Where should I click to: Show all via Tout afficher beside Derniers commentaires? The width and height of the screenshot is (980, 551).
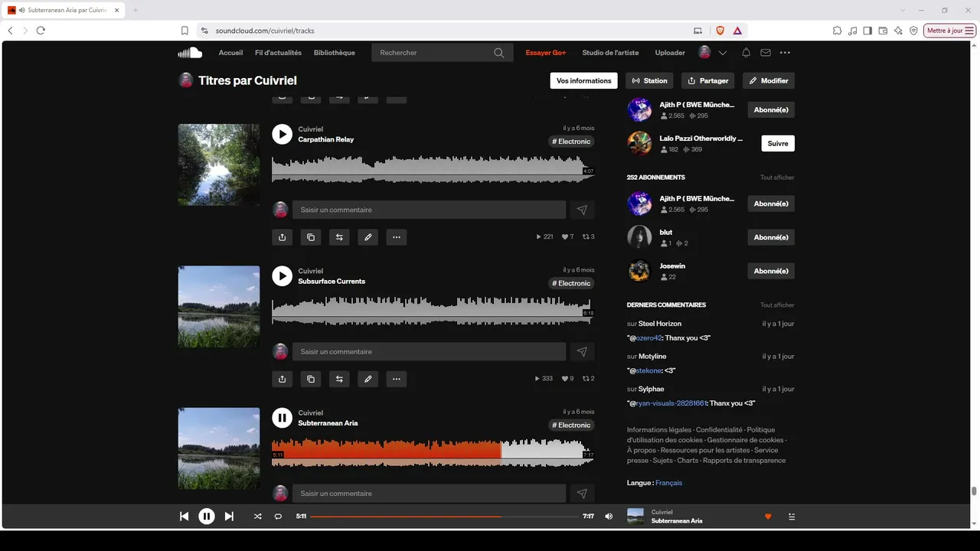[777, 305]
